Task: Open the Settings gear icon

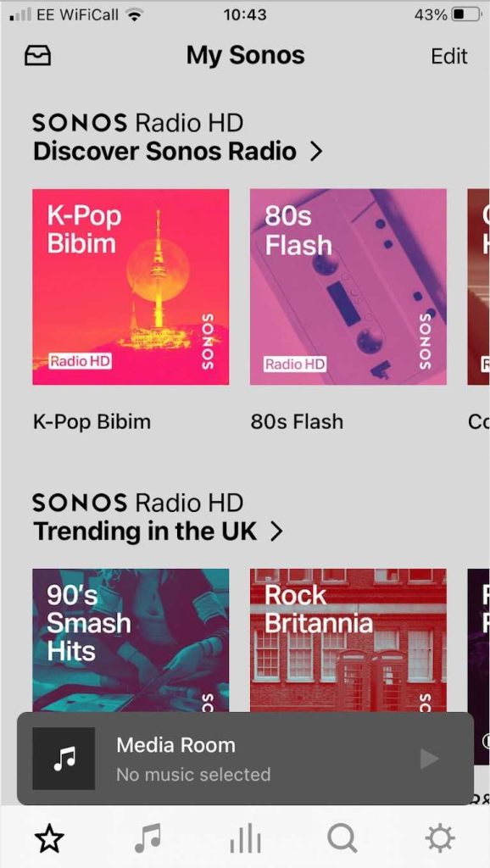Action: (x=440, y=838)
